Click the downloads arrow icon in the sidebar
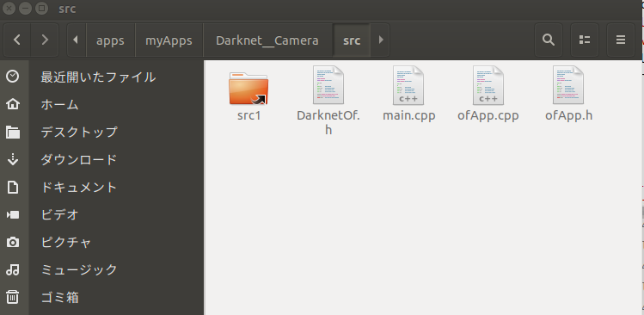 tap(13, 159)
